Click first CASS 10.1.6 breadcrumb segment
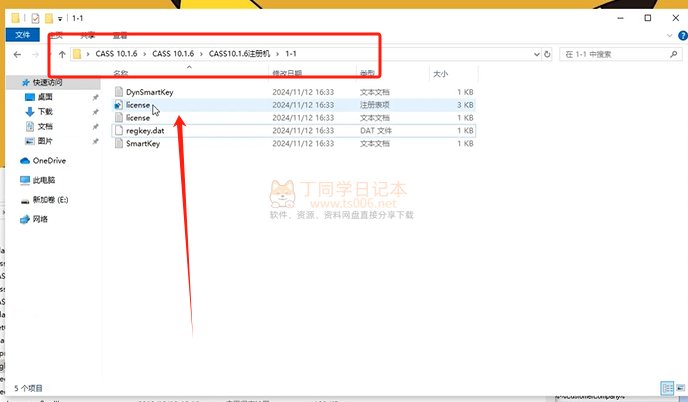 pyautogui.click(x=116, y=54)
